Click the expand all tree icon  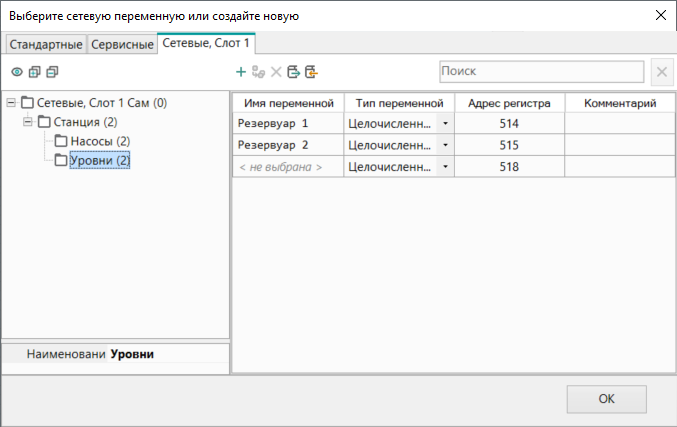tap(35, 72)
